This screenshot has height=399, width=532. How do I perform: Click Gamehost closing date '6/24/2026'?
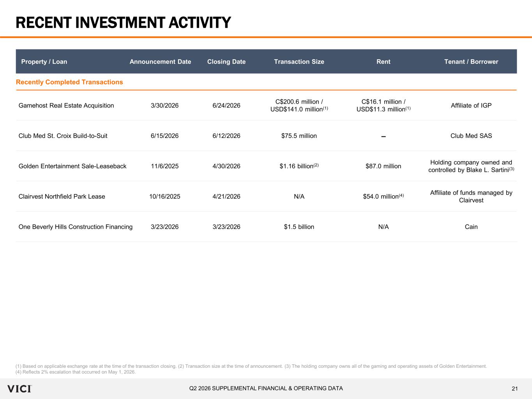pyautogui.click(x=226, y=106)
